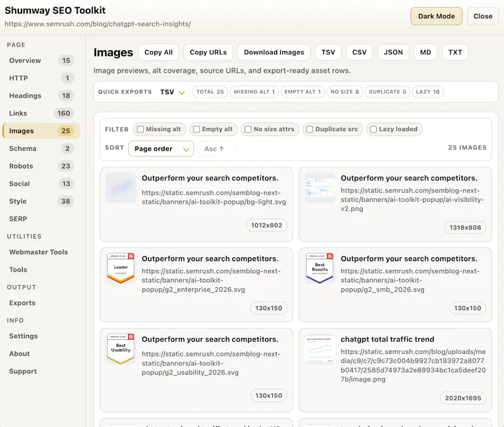
Task: Open the Links section
Action: pos(41,114)
